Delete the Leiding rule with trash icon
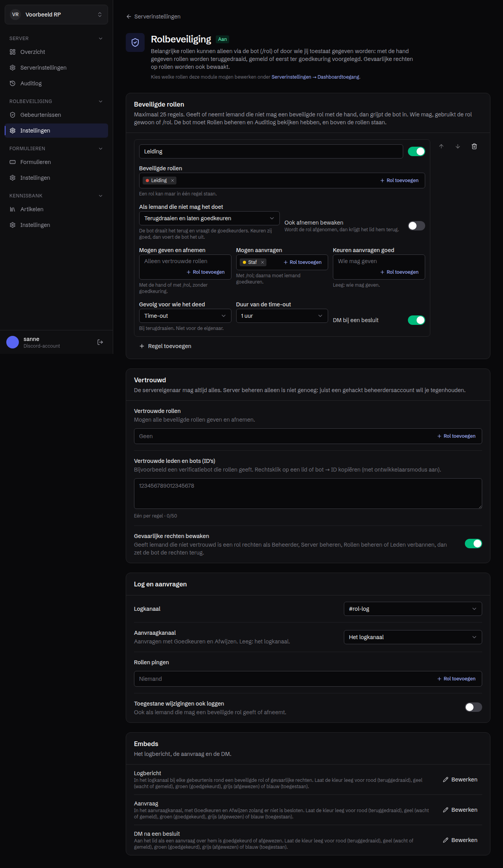The image size is (503, 868). point(474,146)
